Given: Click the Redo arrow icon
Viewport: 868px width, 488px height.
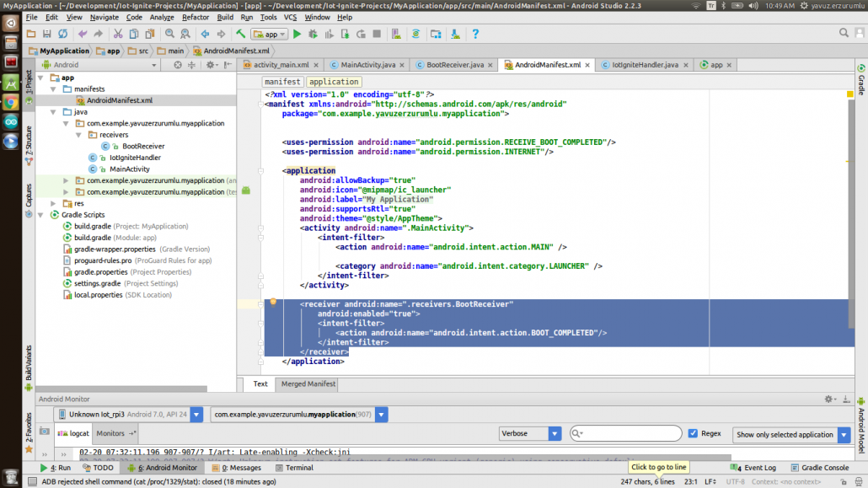Looking at the screenshot, I should pos(98,35).
